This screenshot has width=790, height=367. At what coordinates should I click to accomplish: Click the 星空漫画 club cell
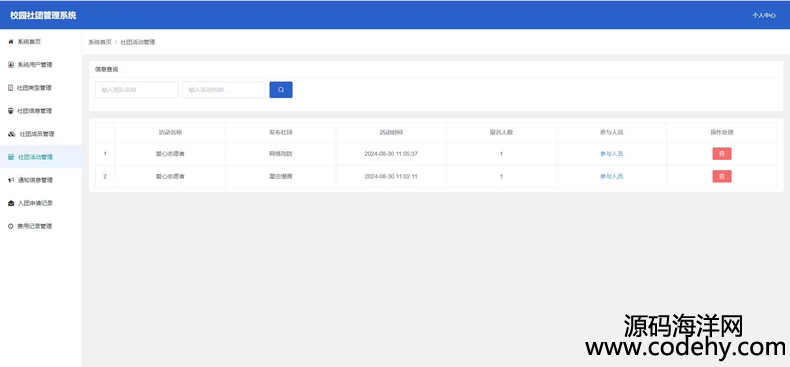click(281, 176)
